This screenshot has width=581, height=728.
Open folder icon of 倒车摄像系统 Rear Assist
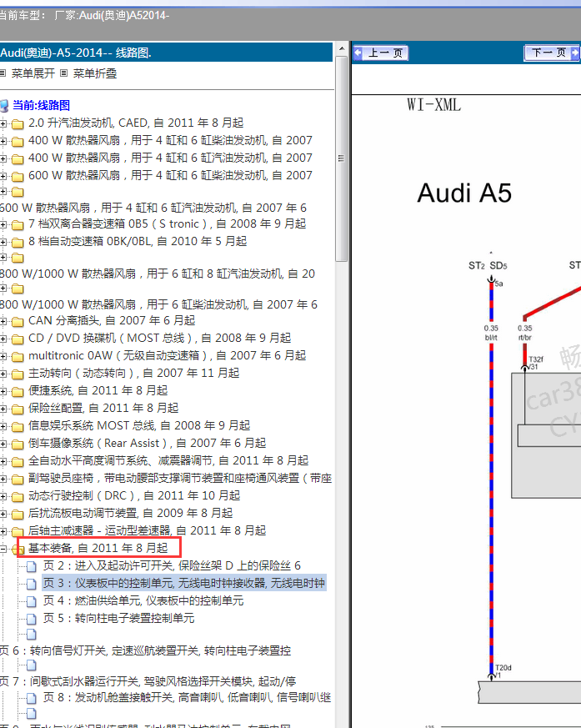tap(18, 444)
